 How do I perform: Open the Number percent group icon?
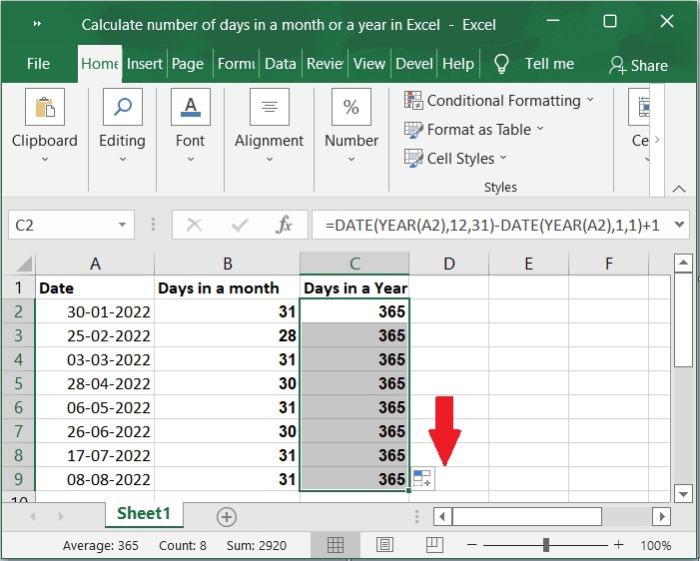tap(351, 107)
